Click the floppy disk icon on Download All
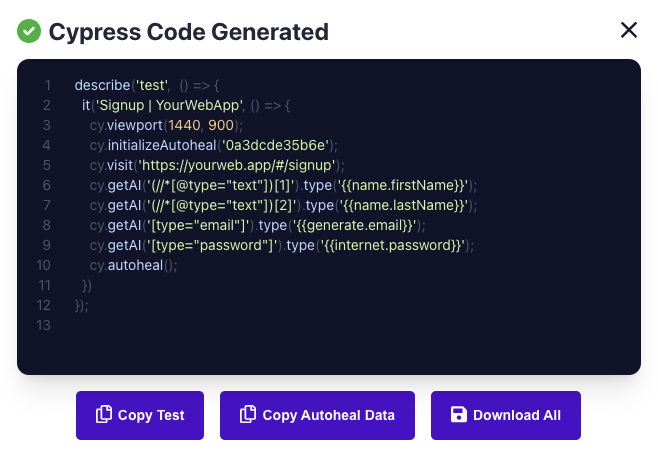 pyautogui.click(x=459, y=415)
